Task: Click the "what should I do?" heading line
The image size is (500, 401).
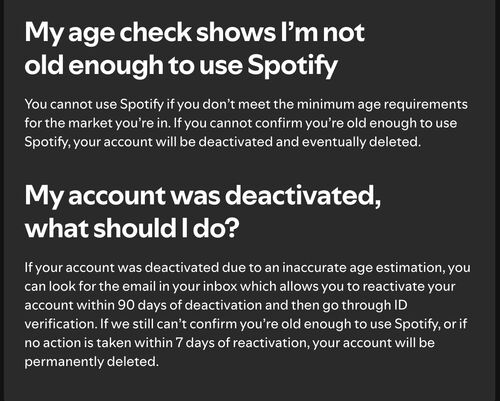Action: pyautogui.click(x=132, y=229)
